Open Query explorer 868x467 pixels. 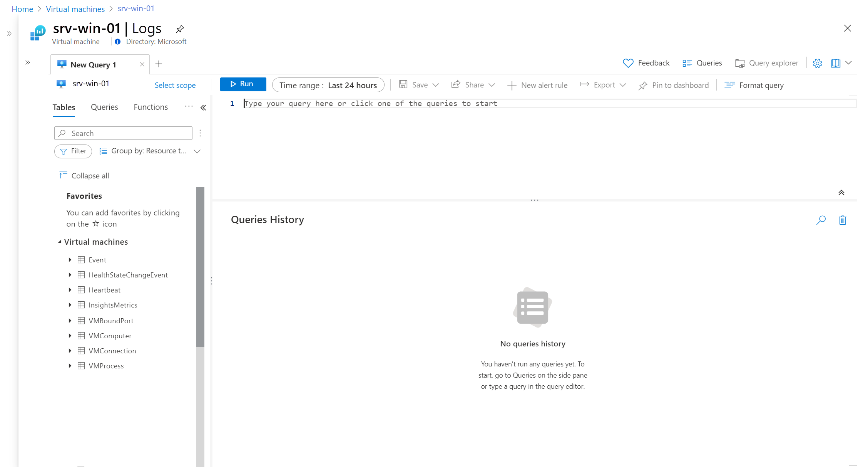point(766,63)
